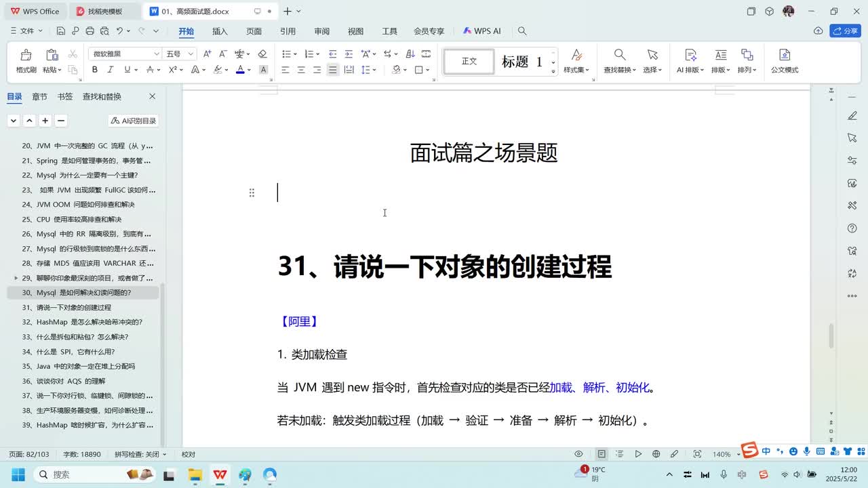This screenshot has height=488, width=868.
Task: Open the numbered list dropdown arrow
Action: pos(318,54)
